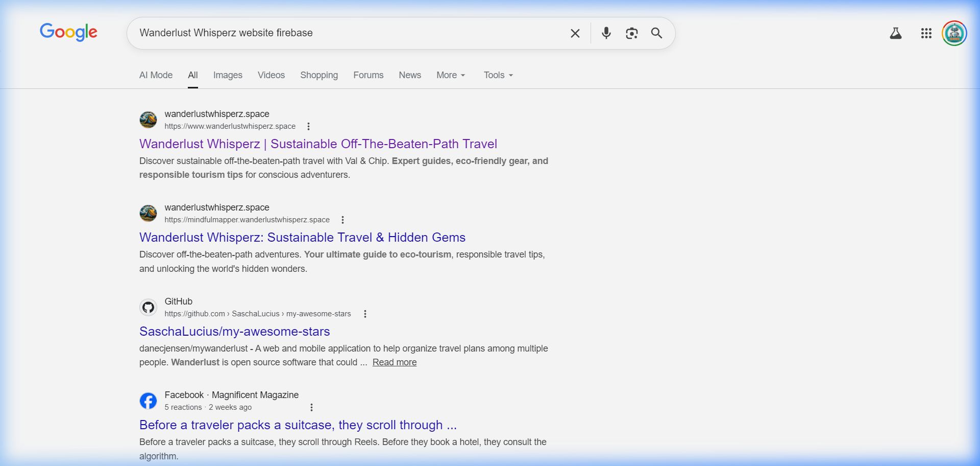
Task: Click the magnifying glass search button
Action: (656, 33)
